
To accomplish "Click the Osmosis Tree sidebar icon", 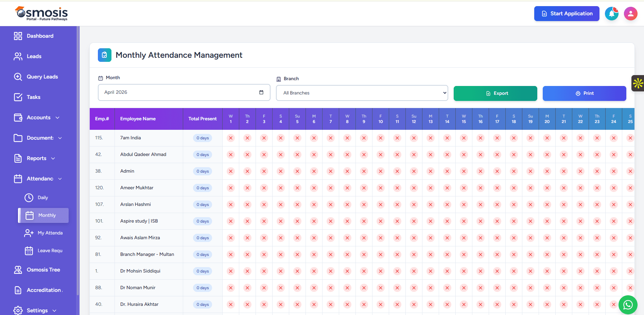I will coord(18,269).
